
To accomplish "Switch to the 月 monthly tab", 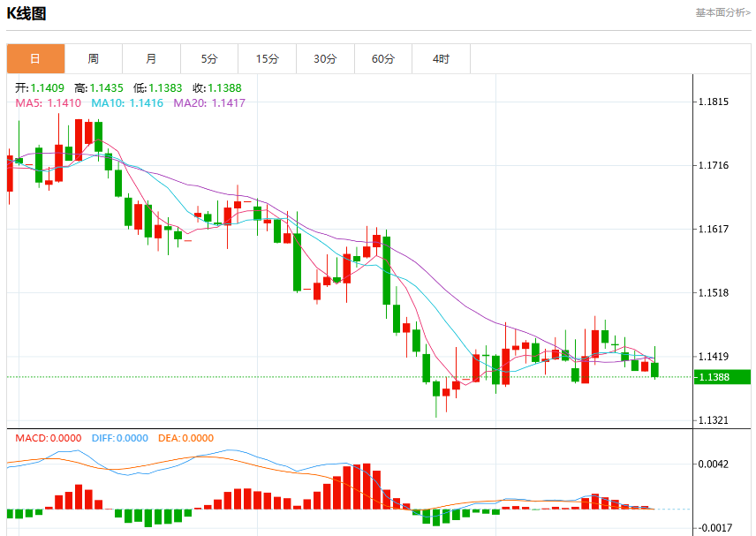I will click(x=151, y=59).
